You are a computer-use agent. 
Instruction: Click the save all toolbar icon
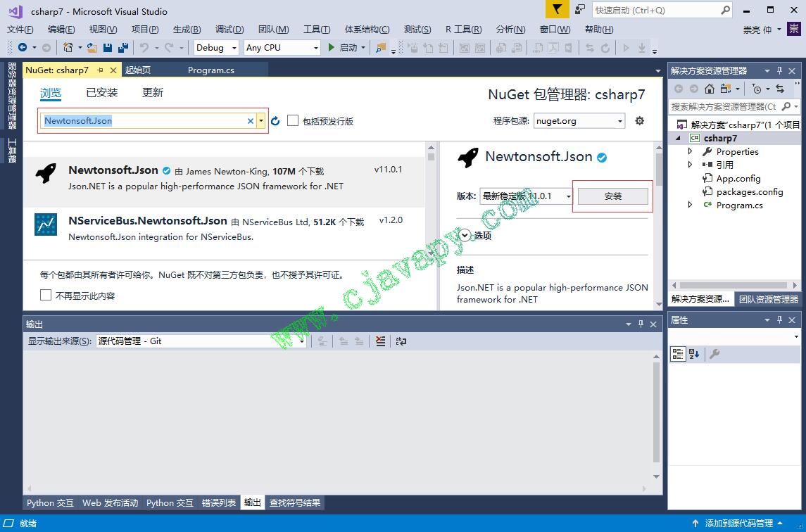[123, 48]
